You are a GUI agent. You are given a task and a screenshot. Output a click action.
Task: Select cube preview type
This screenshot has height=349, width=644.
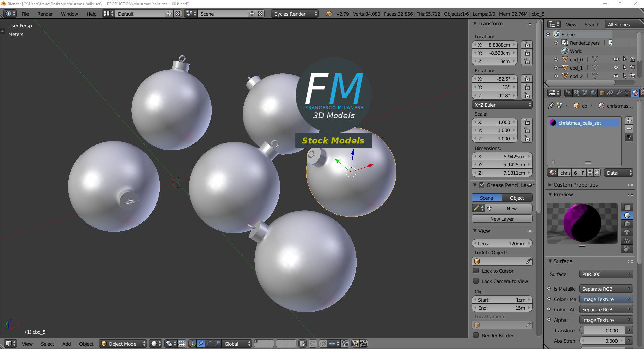627,224
